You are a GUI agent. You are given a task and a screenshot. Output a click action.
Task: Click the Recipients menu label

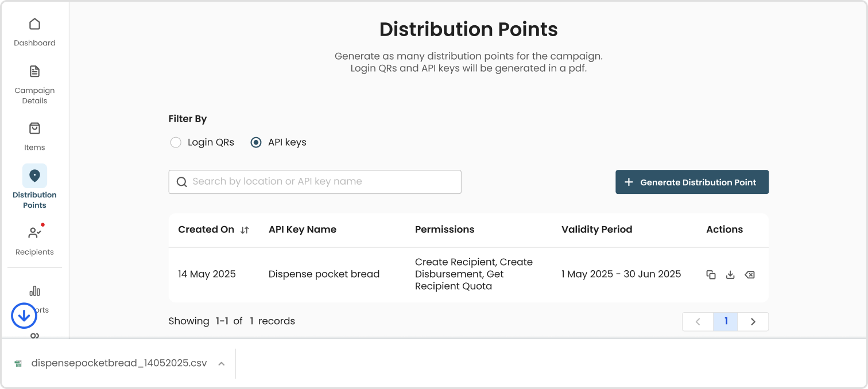[34, 252]
